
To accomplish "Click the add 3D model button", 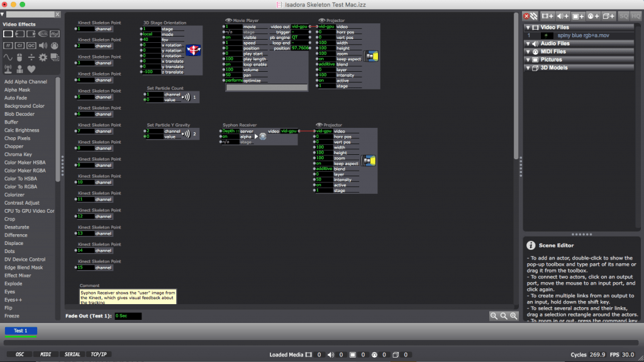I will click(608, 16).
